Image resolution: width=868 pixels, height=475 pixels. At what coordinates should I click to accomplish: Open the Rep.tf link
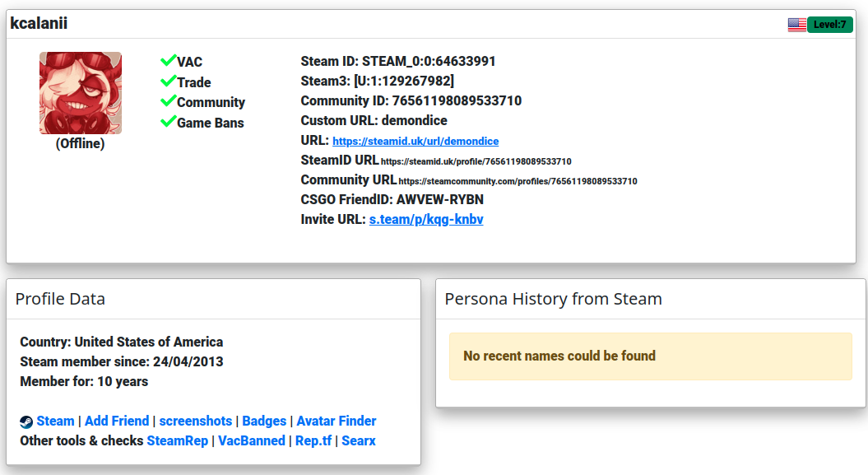tap(313, 440)
